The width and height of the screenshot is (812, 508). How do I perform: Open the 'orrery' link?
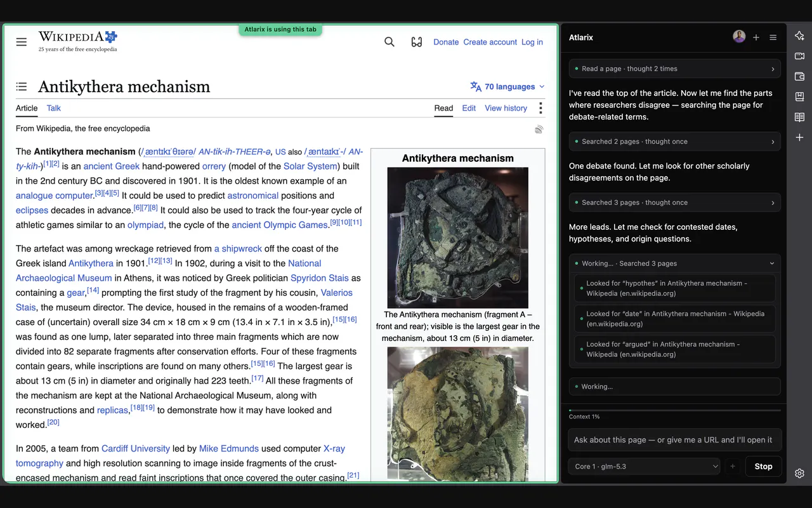(x=214, y=166)
